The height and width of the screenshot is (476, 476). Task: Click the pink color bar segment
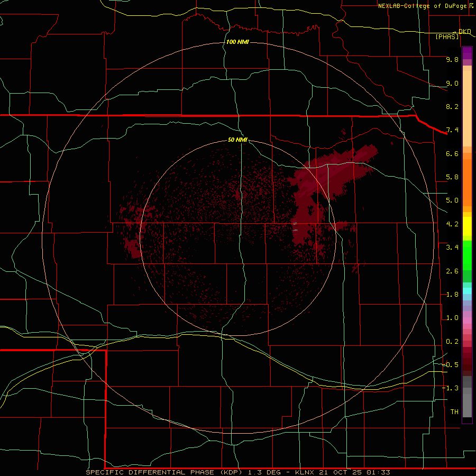pos(467,321)
